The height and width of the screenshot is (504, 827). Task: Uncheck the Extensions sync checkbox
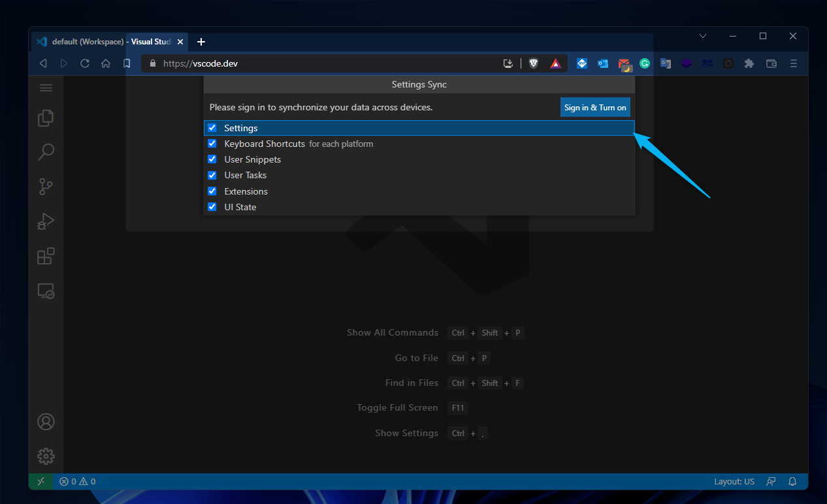pyautogui.click(x=212, y=191)
